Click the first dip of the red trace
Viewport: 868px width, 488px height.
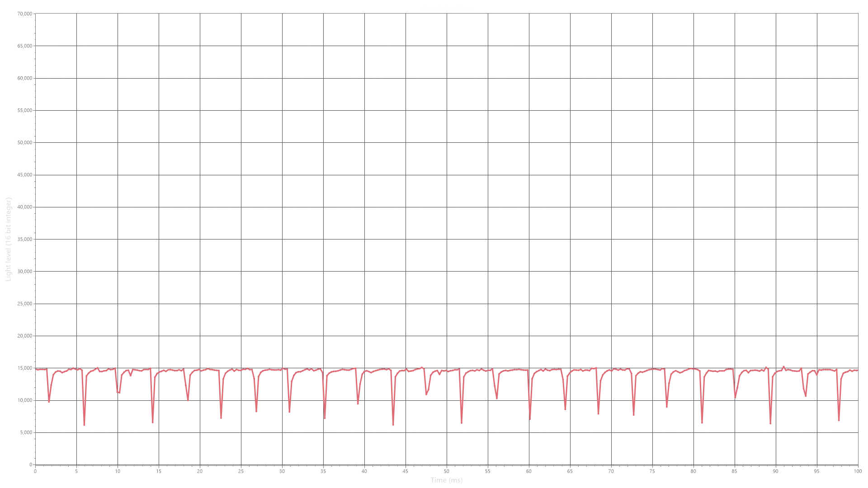click(49, 401)
